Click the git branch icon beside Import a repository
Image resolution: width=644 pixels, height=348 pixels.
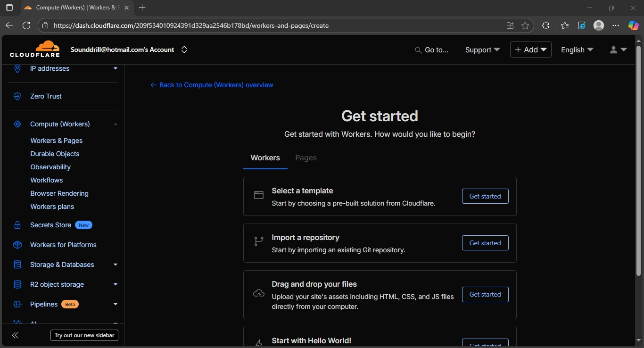258,241
